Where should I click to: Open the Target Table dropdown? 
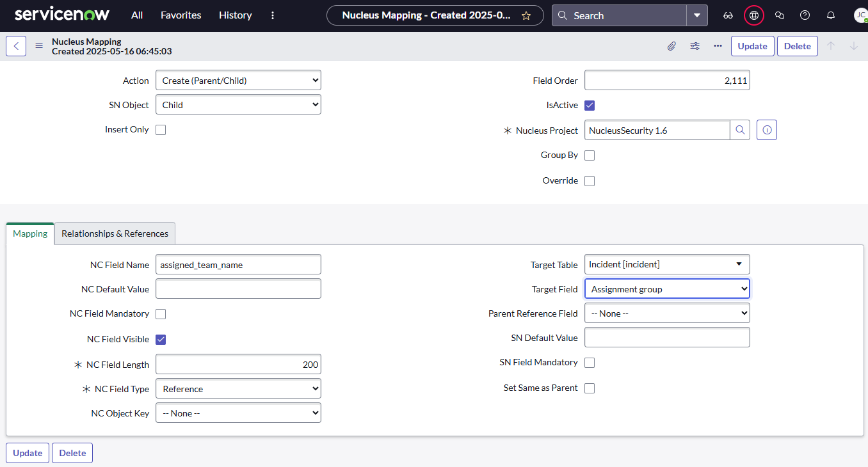tap(667, 264)
